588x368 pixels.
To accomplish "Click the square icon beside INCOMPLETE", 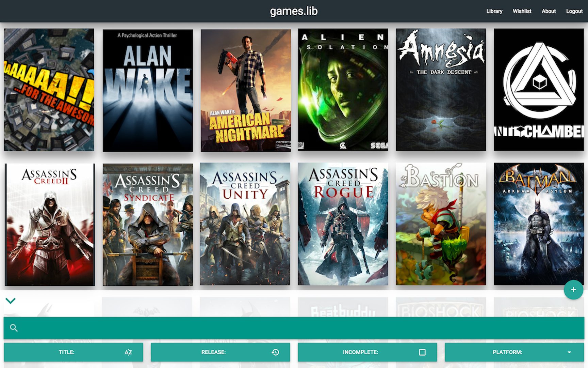I will pos(422,352).
